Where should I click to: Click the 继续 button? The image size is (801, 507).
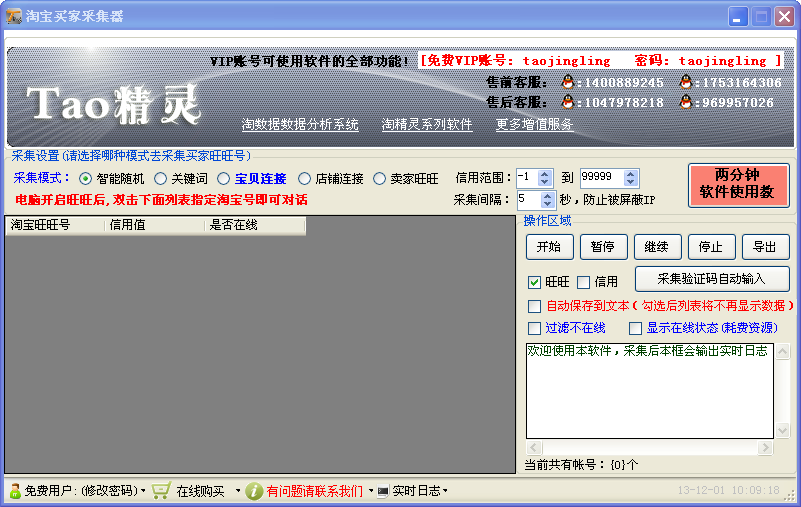(x=657, y=247)
